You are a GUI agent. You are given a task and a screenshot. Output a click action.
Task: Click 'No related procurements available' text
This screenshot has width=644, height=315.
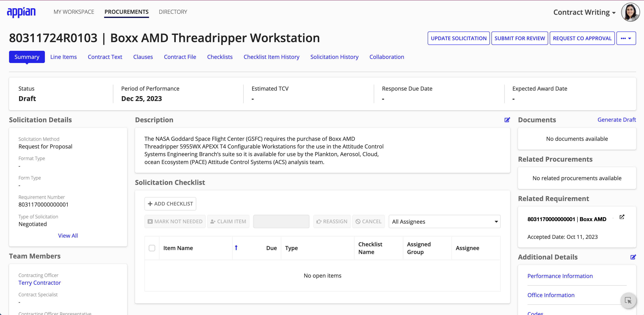[x=577, y=178]
